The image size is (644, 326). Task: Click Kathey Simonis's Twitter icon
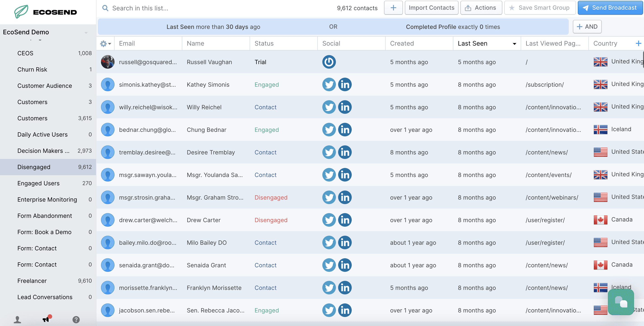coord(329,85)
